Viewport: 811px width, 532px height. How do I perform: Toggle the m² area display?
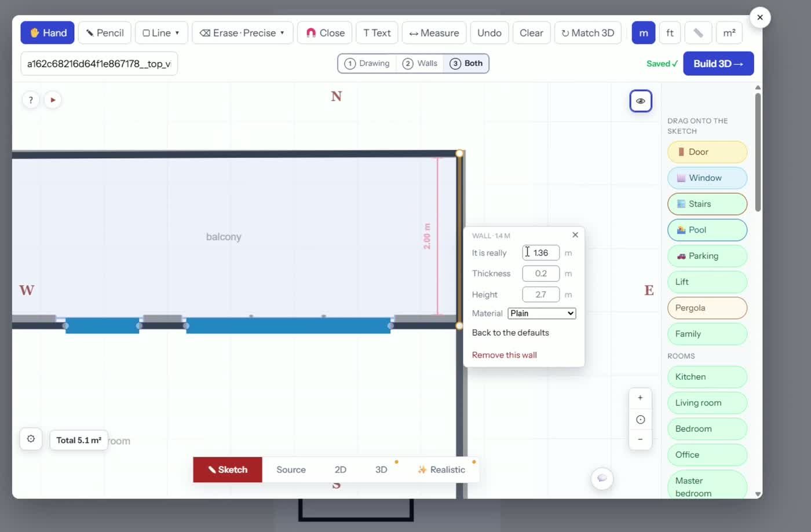coord(729,33)
